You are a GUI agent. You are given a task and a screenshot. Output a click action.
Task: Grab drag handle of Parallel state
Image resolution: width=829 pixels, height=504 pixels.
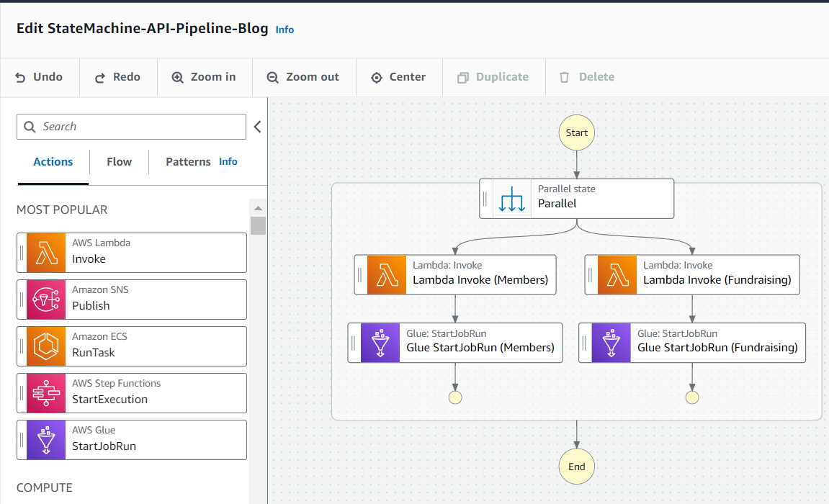coord(485,199)
